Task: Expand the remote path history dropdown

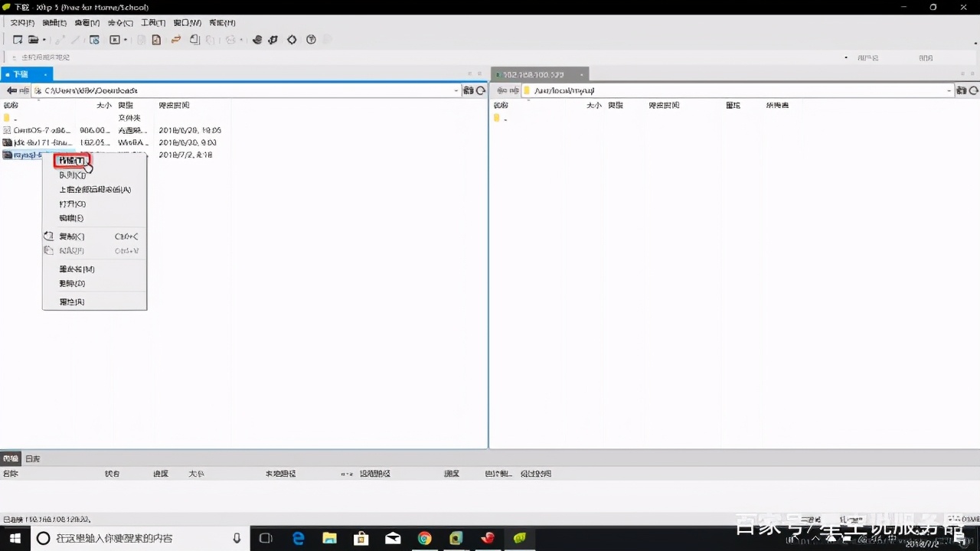Action: click(x=949, y=90)
